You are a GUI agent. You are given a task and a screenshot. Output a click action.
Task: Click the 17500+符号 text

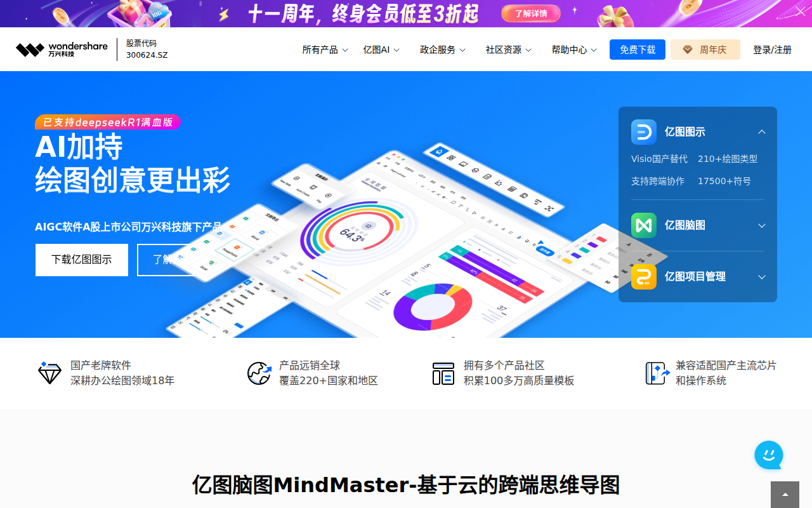(724, 181)
